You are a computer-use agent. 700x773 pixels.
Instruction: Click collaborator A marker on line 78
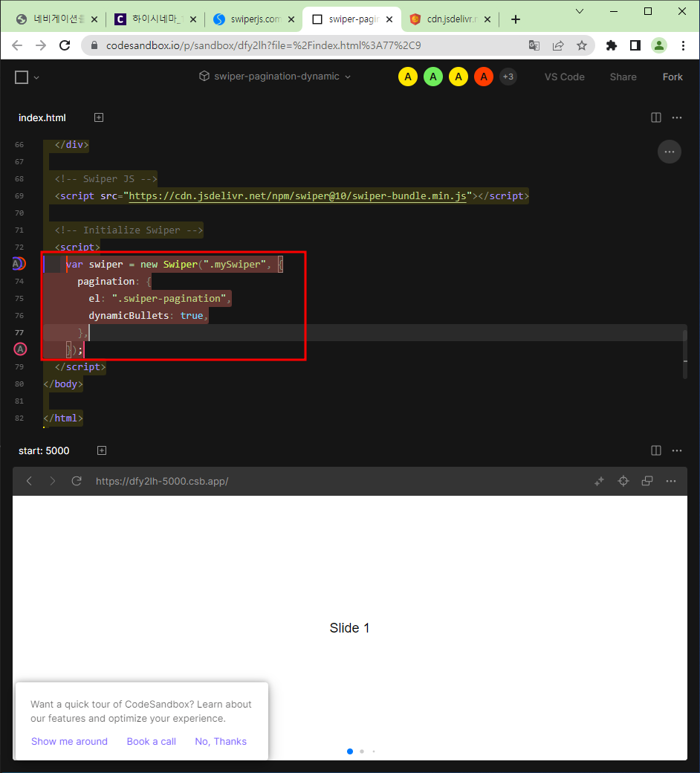(20, 349)
